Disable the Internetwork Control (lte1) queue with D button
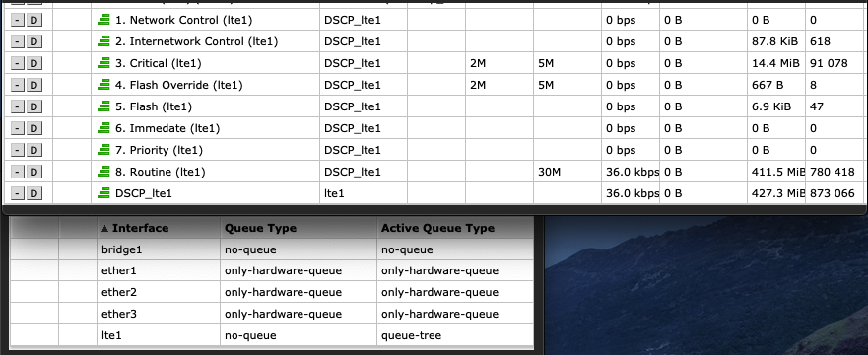The image size is (868, 355). tap(33, 42)
